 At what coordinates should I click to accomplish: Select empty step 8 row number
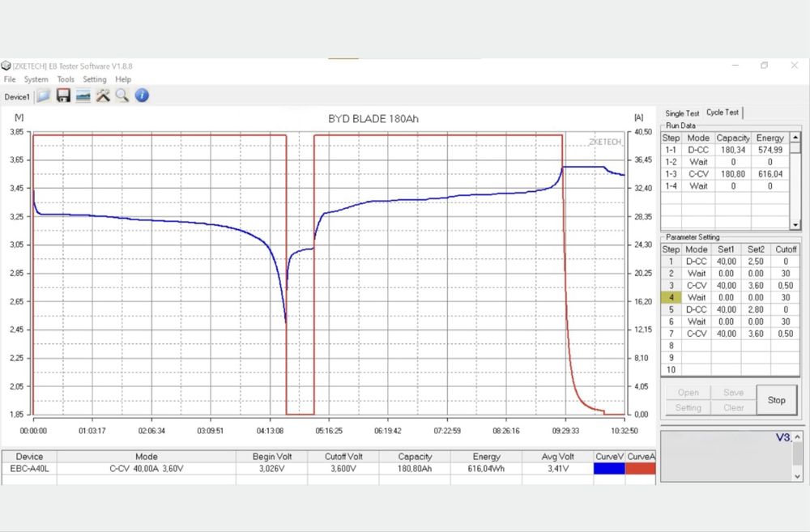[x=671, y=346]
